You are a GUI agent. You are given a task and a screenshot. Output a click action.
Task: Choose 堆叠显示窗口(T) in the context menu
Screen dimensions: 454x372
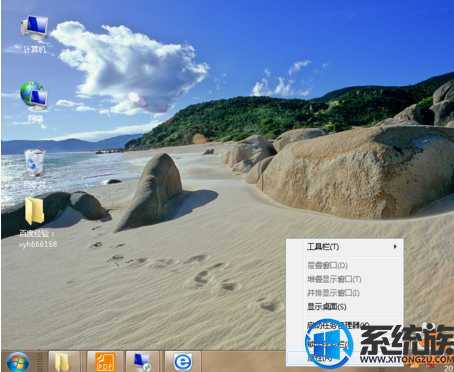pyautogui.click(x=345, y=279)
